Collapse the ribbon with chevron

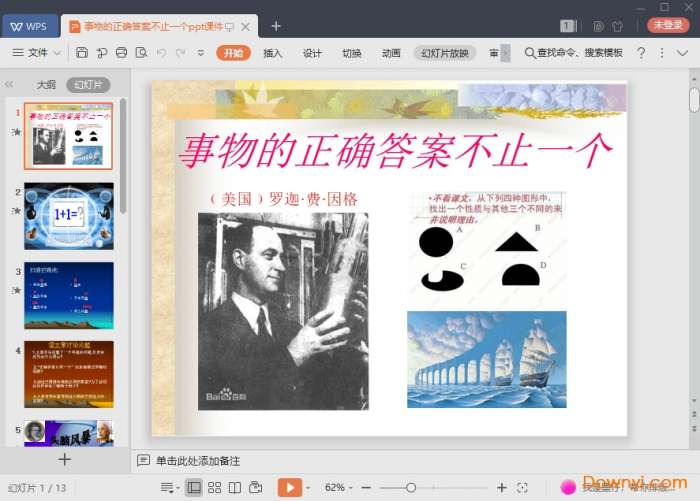click(682, 53)
